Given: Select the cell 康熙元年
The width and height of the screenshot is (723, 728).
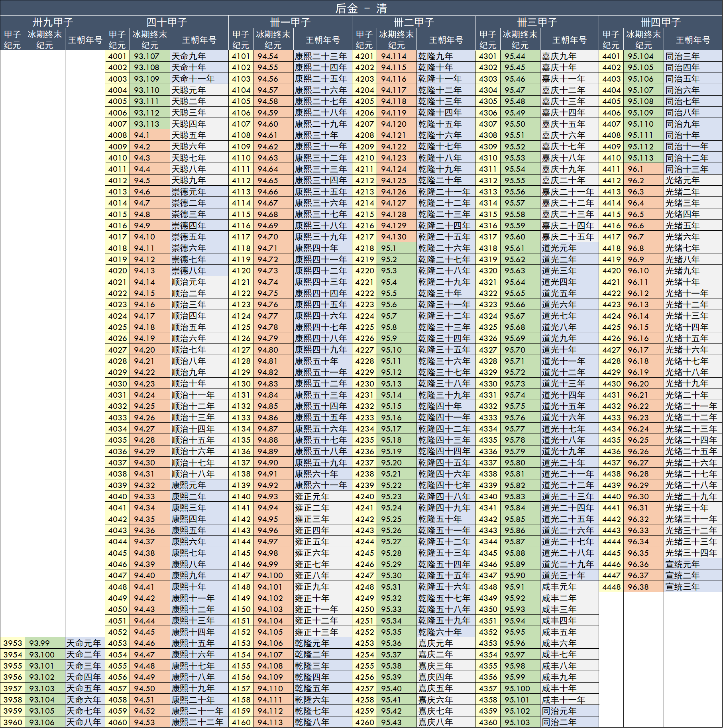Looking at the screenshot, I should tap(199, 485).
